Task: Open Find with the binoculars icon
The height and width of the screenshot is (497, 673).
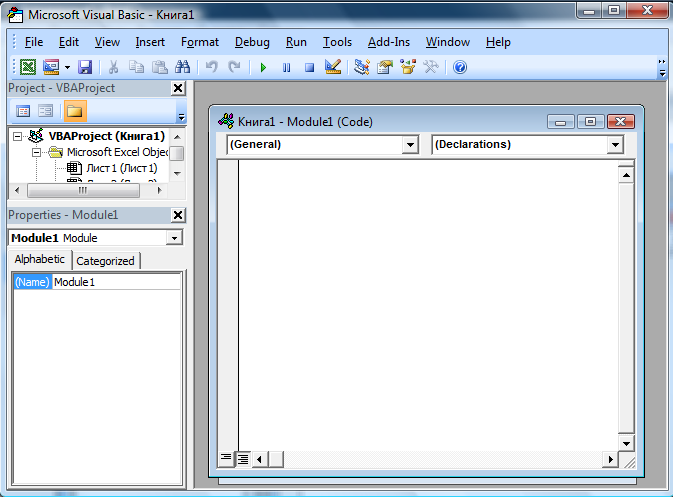Action: tap(182, 67)
